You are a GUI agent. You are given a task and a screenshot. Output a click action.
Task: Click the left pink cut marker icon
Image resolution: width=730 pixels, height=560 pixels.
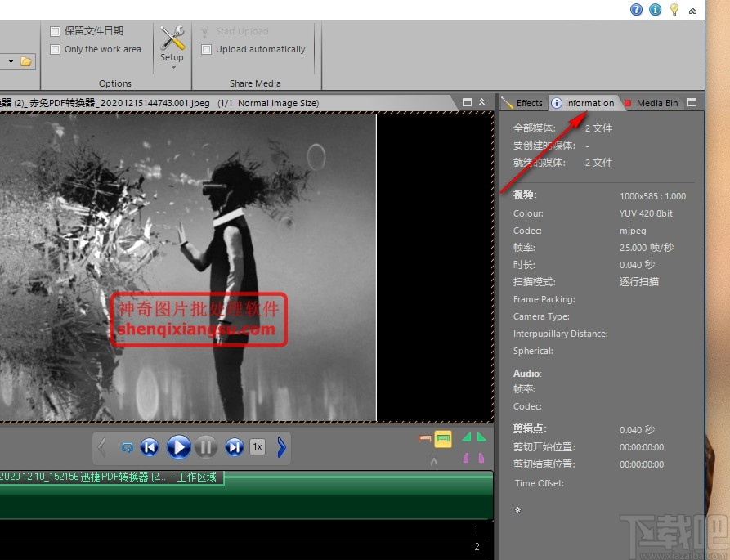point(467,458)
